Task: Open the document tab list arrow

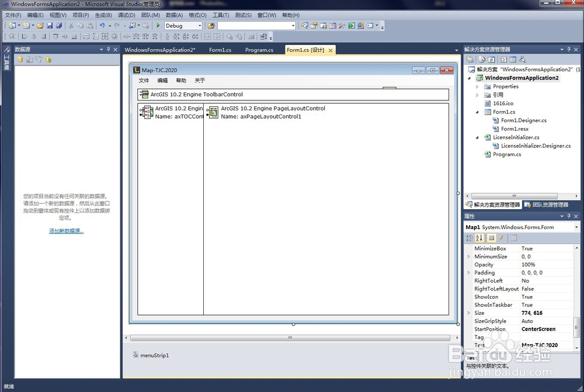Action: [x=457, y=50]
